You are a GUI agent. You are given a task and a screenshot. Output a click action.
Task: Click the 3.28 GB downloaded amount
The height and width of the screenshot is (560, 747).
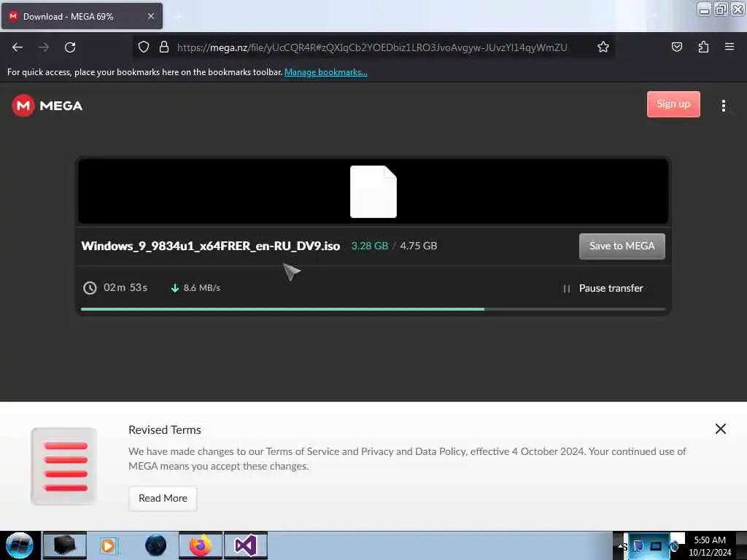pos(370,246)
